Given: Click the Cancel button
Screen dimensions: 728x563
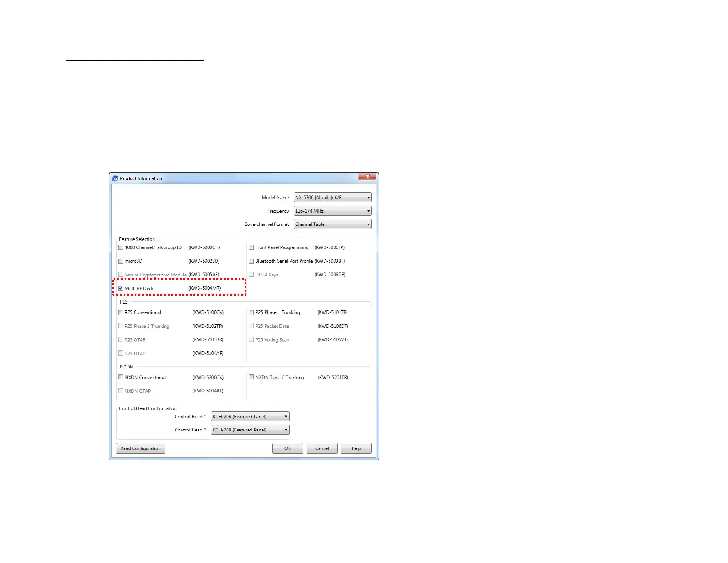Looking at the screenshot, I should click(322, 448).
